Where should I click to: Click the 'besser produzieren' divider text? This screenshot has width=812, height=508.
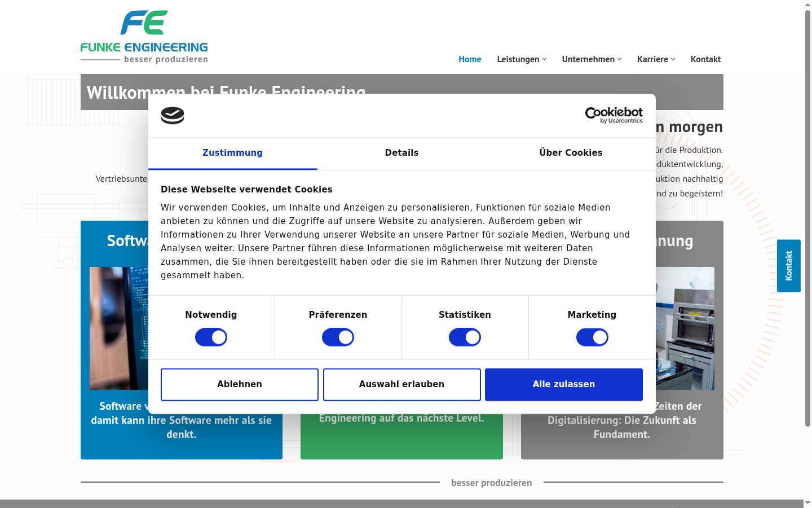point(492,483)
